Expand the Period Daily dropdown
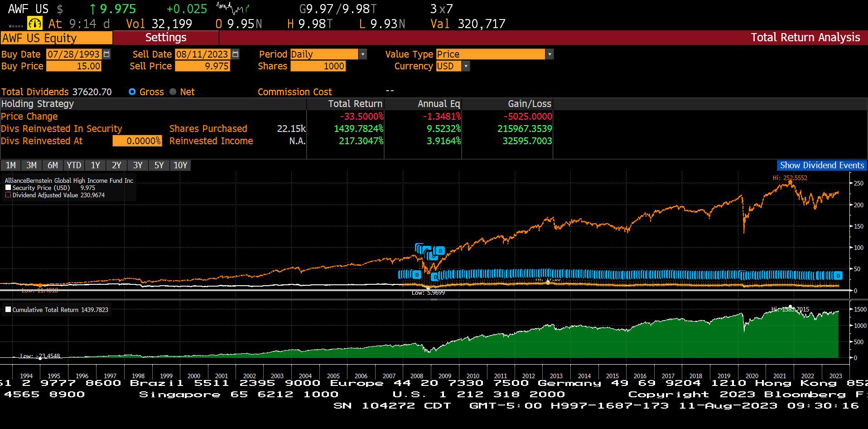The height and width of the screenshot is (429, 868). pyautogui.click(x=362, y=54)
